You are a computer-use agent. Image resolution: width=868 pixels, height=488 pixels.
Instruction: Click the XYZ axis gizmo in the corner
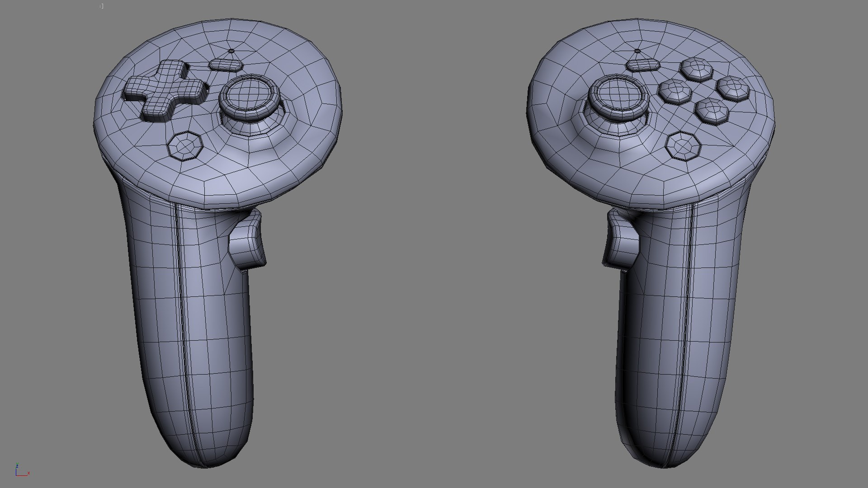pos(22,470)
